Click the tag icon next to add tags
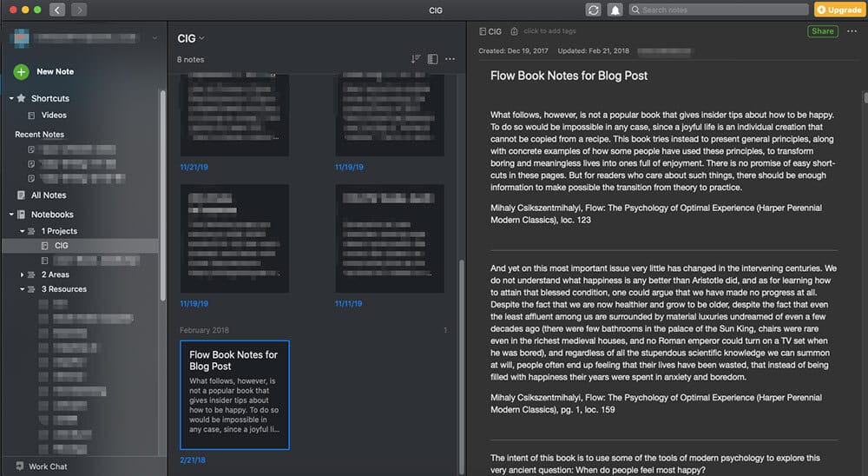This screenshot has width=868, height=476. (x=514, y=31)
